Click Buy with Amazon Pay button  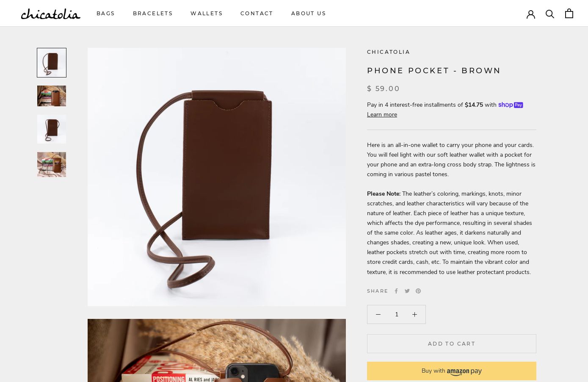click(x=452, y=371)
